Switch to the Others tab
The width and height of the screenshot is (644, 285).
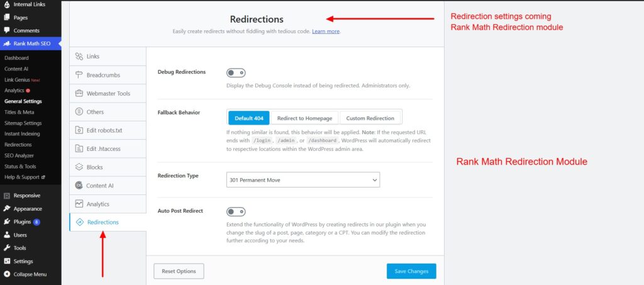click(x=108, y=112)
